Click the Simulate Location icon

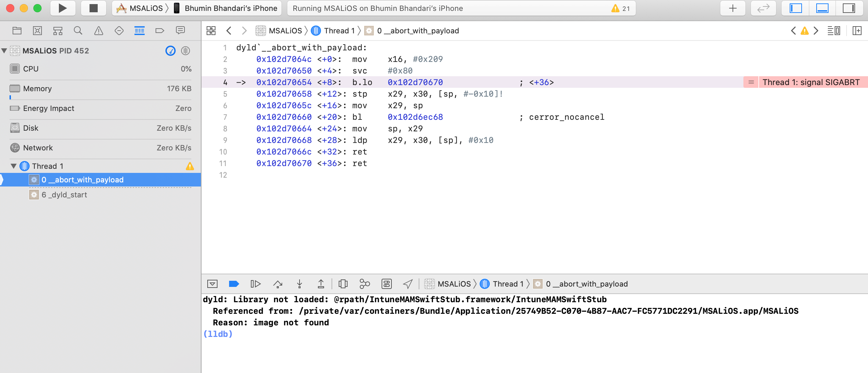[x=407, y=283]
